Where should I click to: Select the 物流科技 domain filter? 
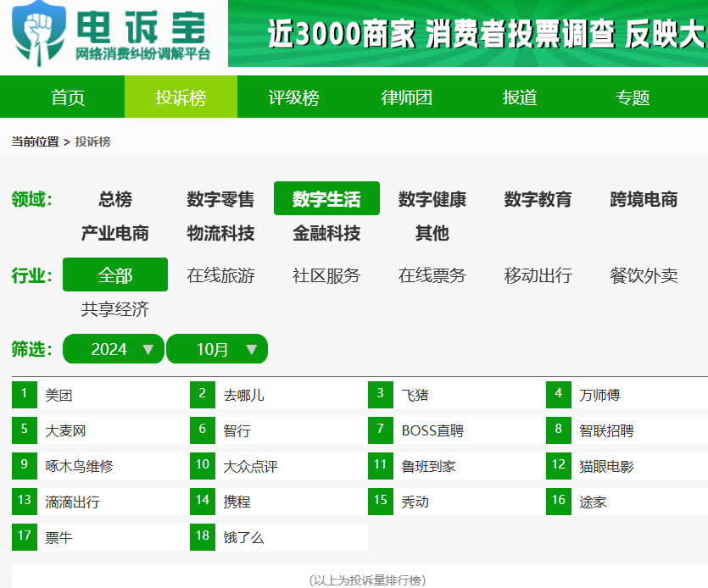(220, 233)
